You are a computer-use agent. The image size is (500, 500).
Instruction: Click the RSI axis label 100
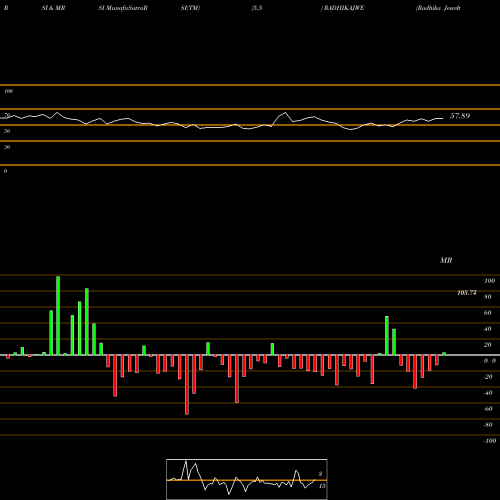coord(8,91)
